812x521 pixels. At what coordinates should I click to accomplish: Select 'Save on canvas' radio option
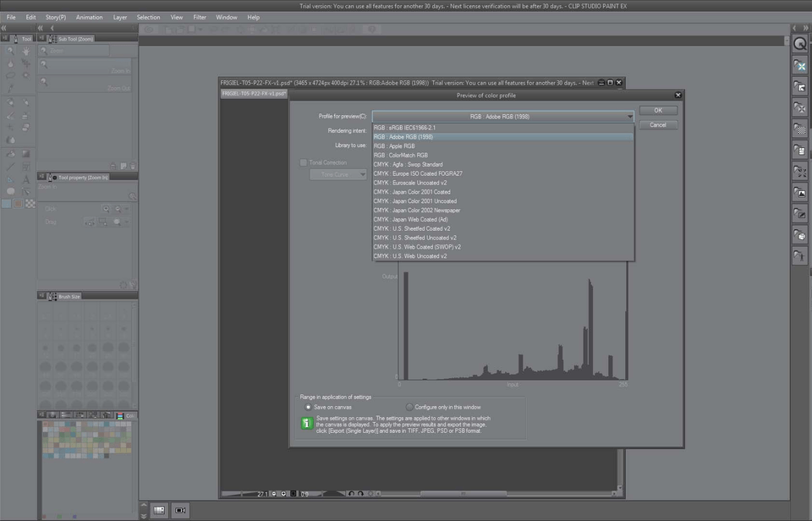(308, 407)
